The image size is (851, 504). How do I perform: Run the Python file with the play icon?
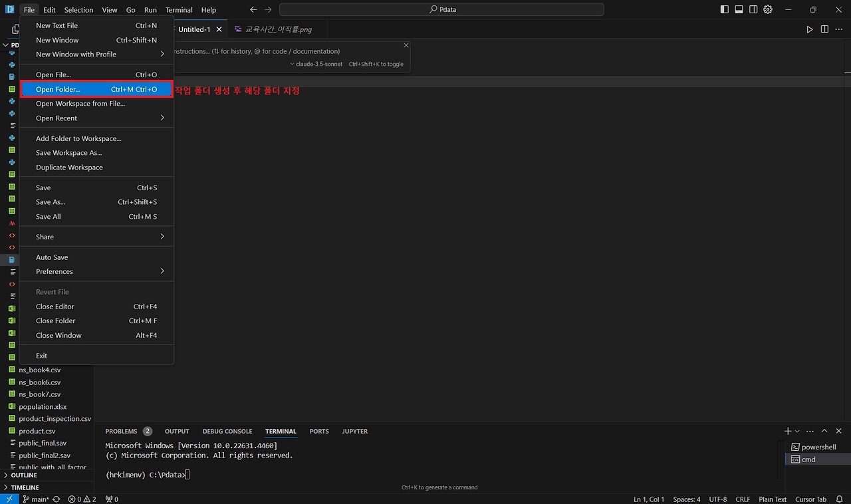click(810, 29)
